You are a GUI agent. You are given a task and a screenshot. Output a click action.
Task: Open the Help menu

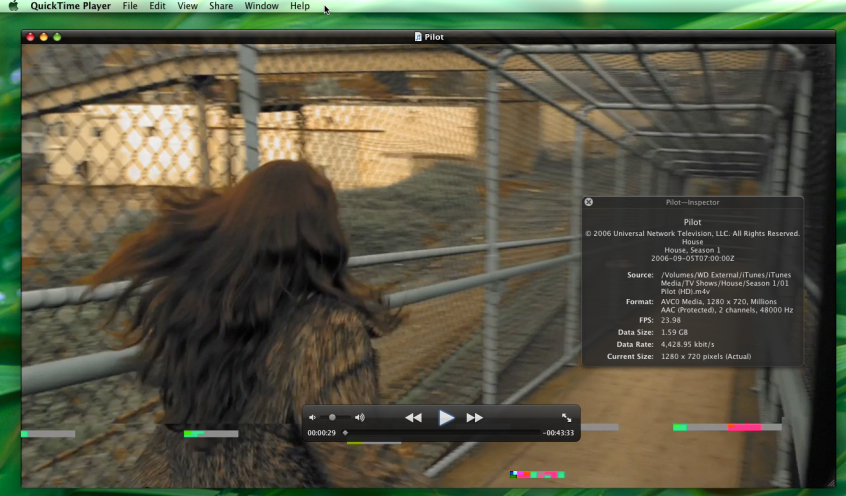[300, 6]
